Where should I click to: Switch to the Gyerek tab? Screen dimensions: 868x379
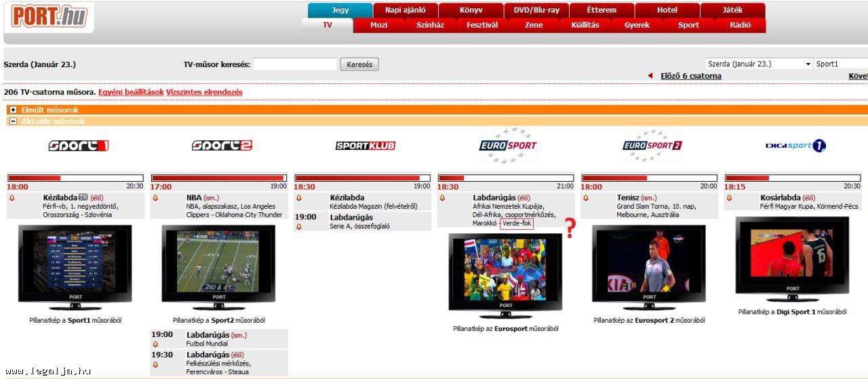pos(637,25)
